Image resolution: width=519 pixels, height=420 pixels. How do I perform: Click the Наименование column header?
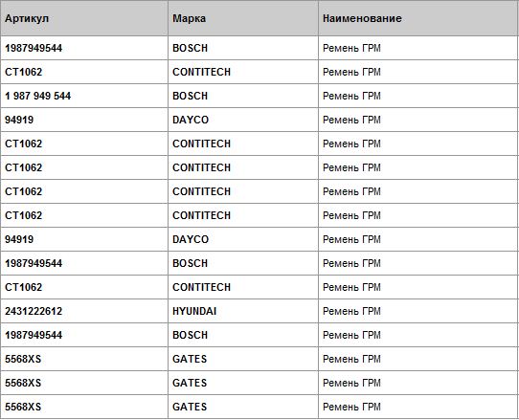[362, 18]
